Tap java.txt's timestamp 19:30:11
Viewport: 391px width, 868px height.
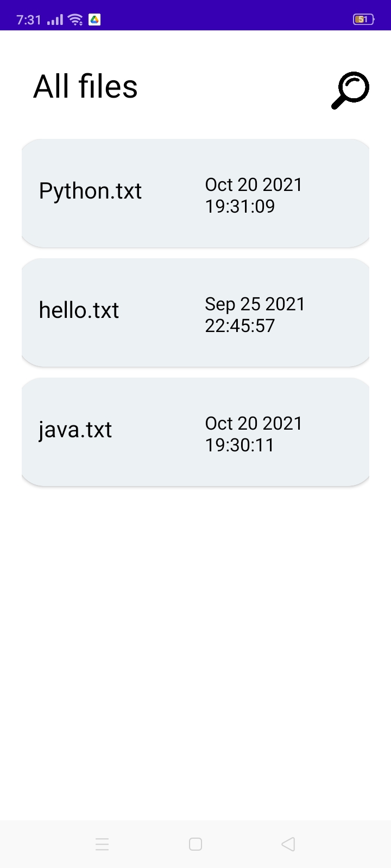click(240, 445)
